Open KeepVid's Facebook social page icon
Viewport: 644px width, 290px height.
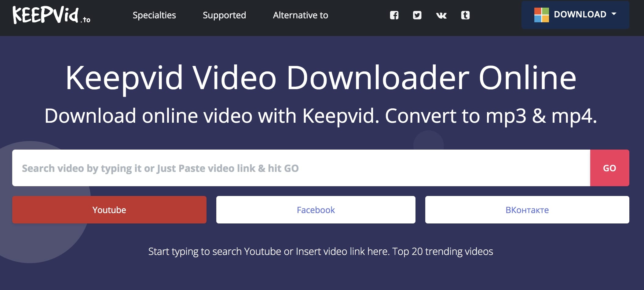394,15
